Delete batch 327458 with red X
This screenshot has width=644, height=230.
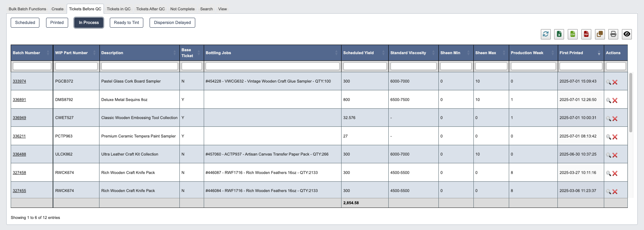pyautogui.click(x=615, y=173)
